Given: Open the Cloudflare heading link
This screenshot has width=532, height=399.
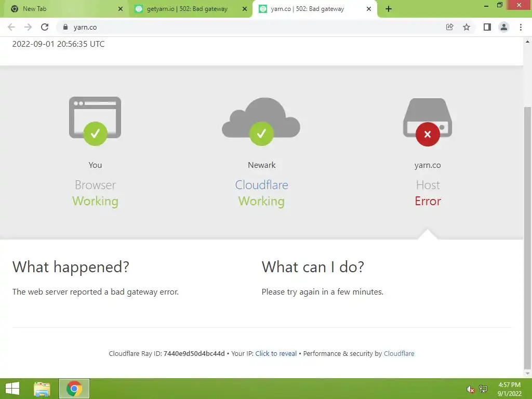Looking at the screenshot, I should point(261,185).
